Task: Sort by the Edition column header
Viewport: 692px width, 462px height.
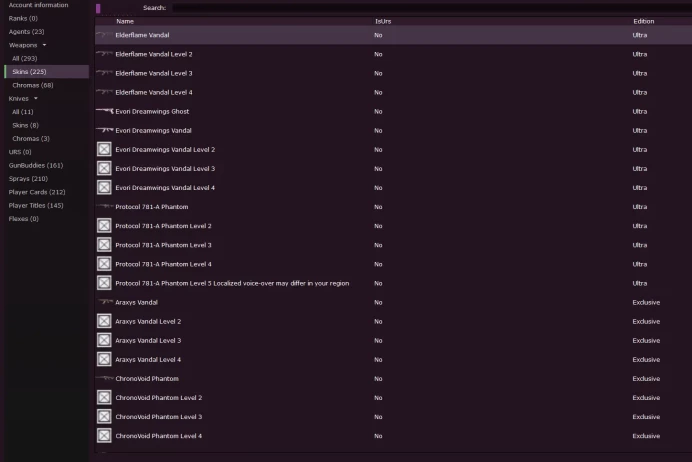Action: (643, 21)
